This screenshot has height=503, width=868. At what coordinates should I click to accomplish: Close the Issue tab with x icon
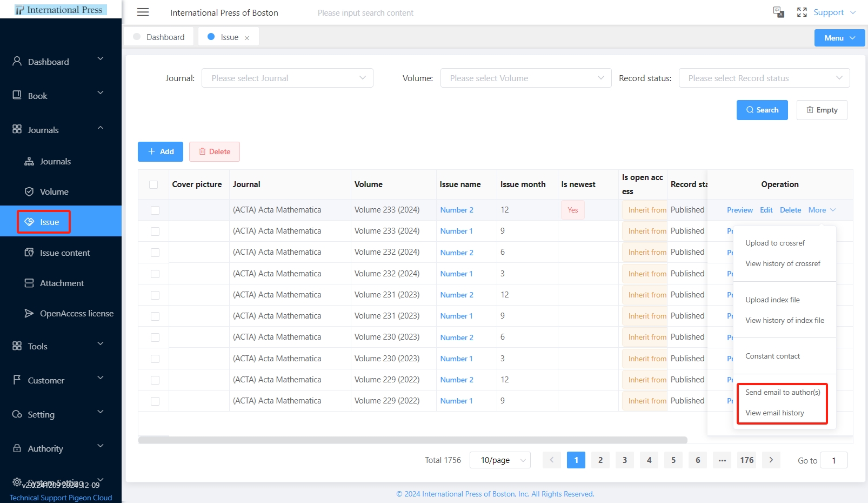pos(247,38)
